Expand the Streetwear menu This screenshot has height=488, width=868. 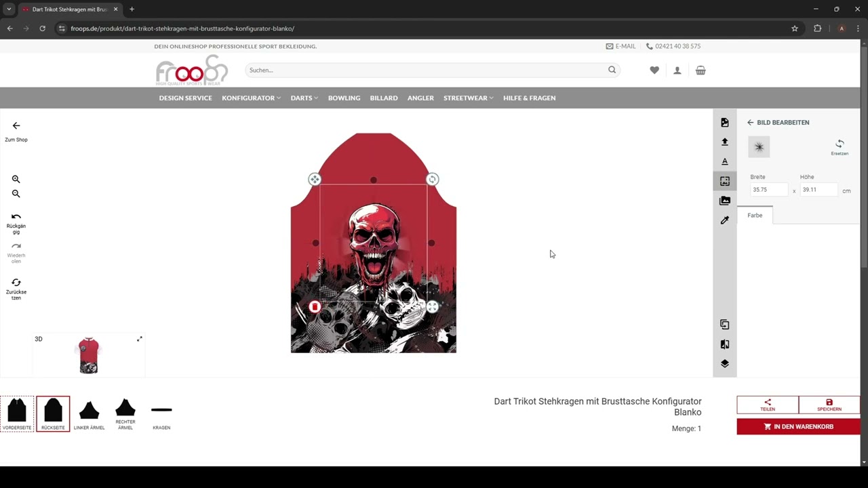pyautogui.click(x=469, y=98)
